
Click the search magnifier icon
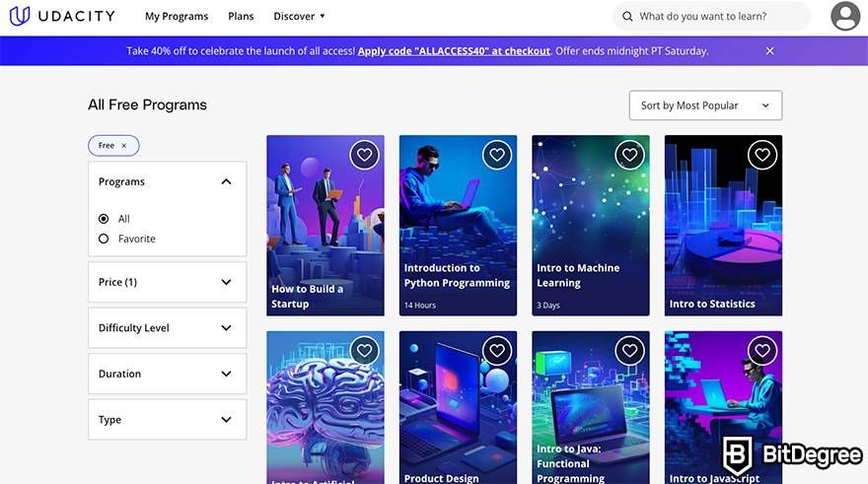(x=627, y=17)
